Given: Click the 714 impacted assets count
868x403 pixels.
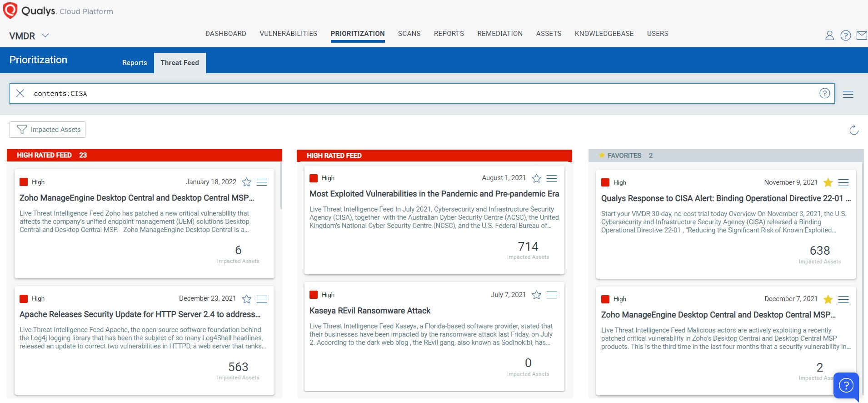Looking at the screenshot, I should click(x=528, y=247).
